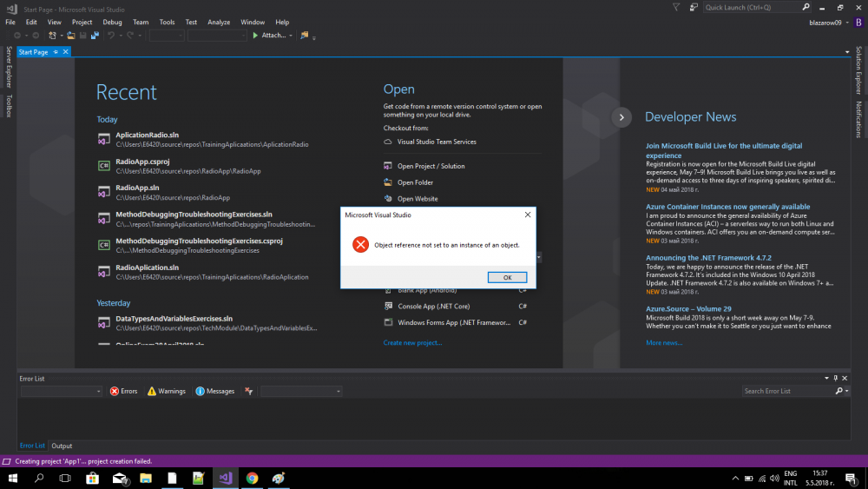Collapse the Developer News panel with chevron
Screen dimensions: 868x489
click(x=621, y=117)
